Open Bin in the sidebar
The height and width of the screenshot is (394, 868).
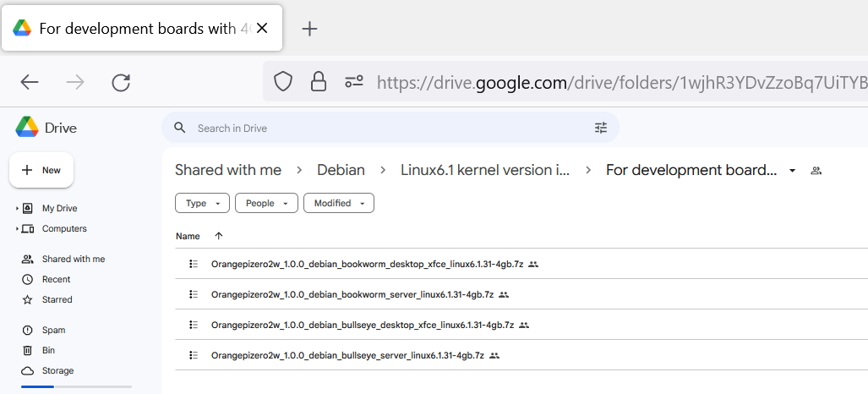coord(48,350)
